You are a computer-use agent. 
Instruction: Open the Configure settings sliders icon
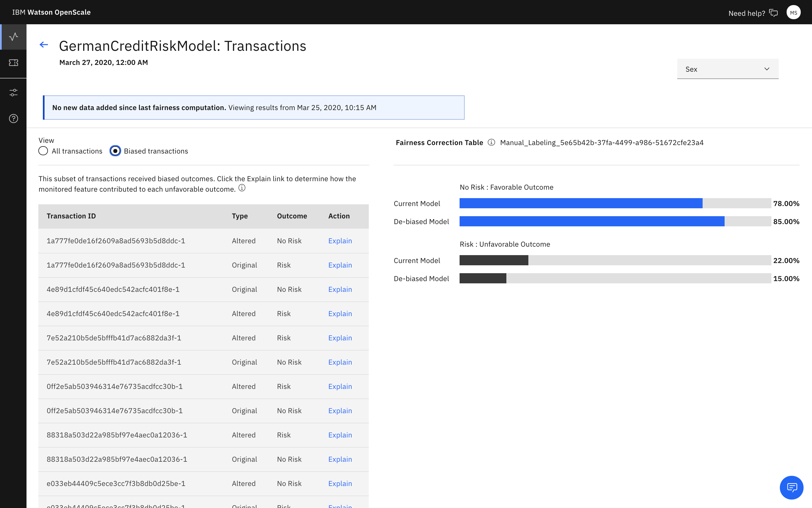point(14,92)
